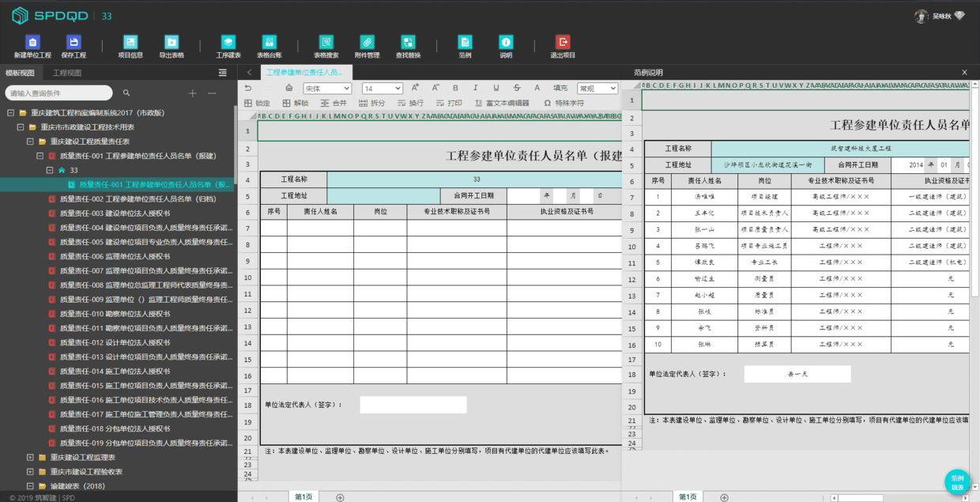Increase font size with A+ icon

coord(415,88)
